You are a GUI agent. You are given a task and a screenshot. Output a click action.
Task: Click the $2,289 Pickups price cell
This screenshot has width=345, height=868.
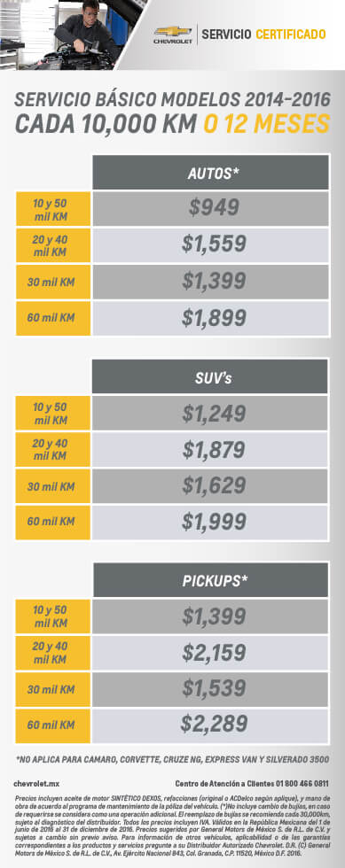pos(211,725)
